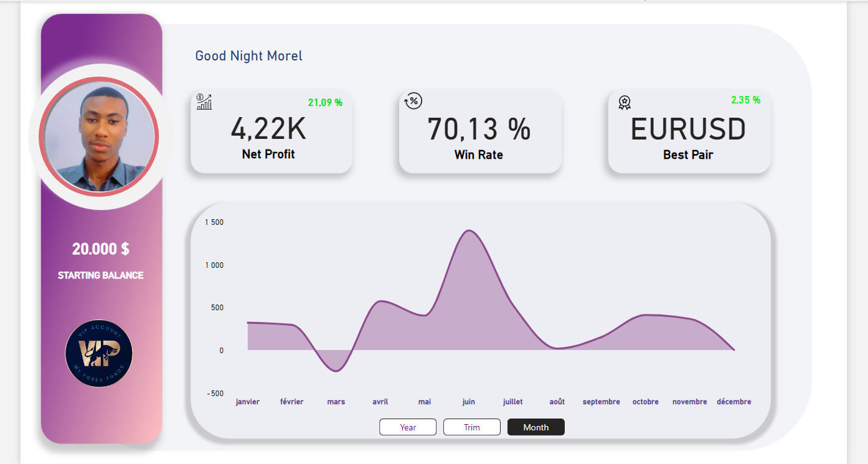Click the octobre axis label
868x464 pixels.
click(645, 402)
